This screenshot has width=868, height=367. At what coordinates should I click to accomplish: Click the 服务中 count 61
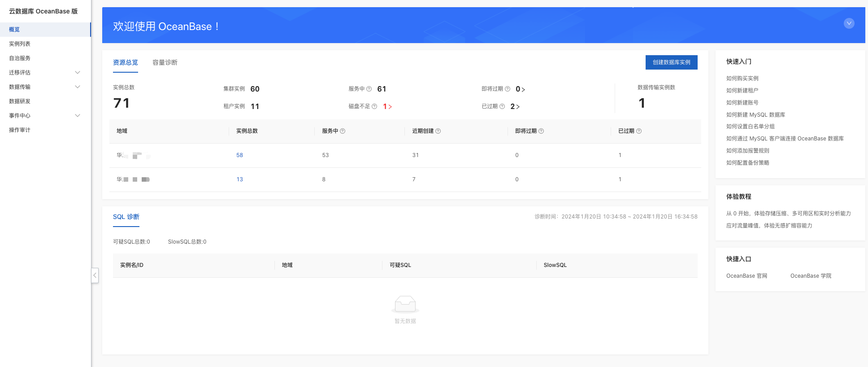point(382,89)
